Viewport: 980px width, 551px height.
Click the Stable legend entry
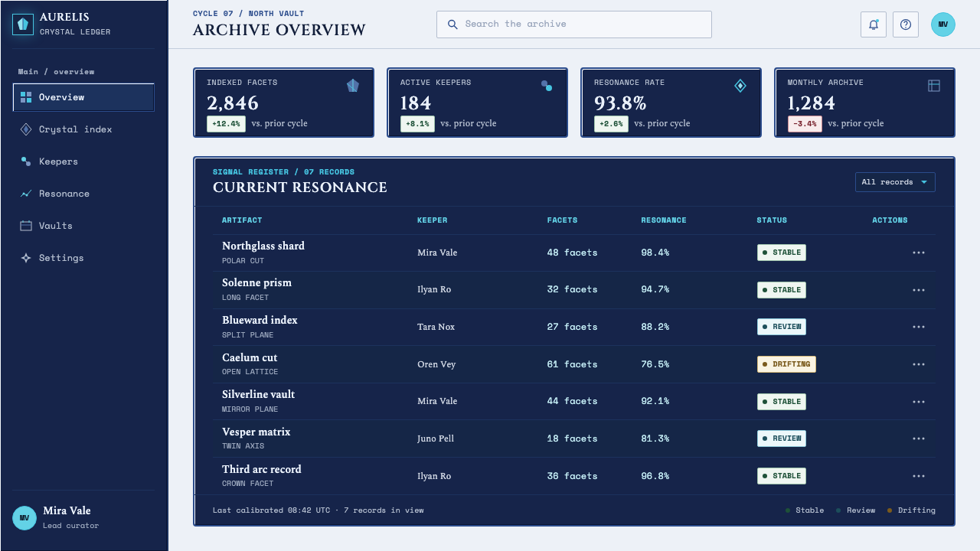coord(805,510)
